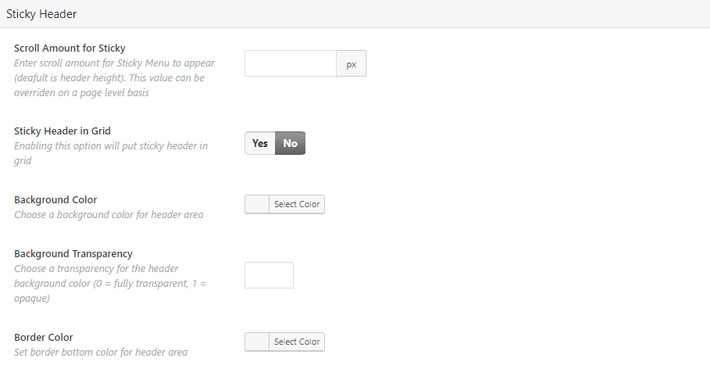710x378 pixels.
Task: Click the px unit suffix box
Action: [351, 63]
